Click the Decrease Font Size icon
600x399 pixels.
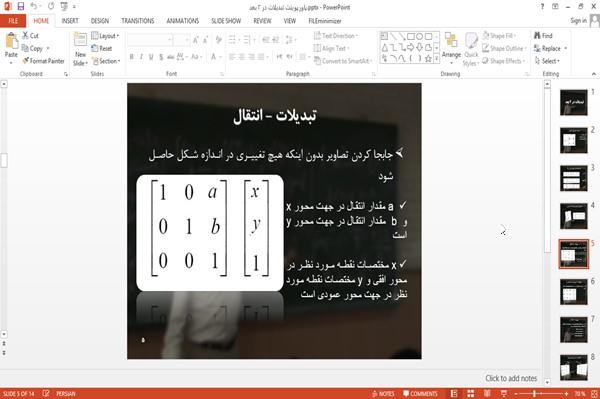click(206, 39)
